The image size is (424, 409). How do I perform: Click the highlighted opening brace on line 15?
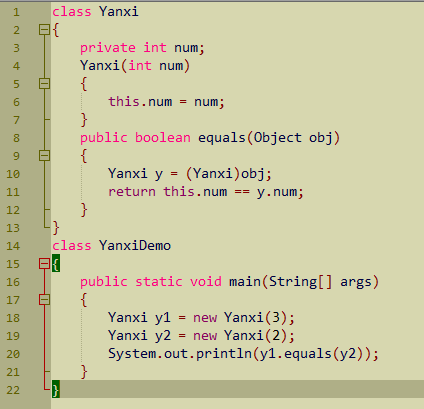[56, 263]
